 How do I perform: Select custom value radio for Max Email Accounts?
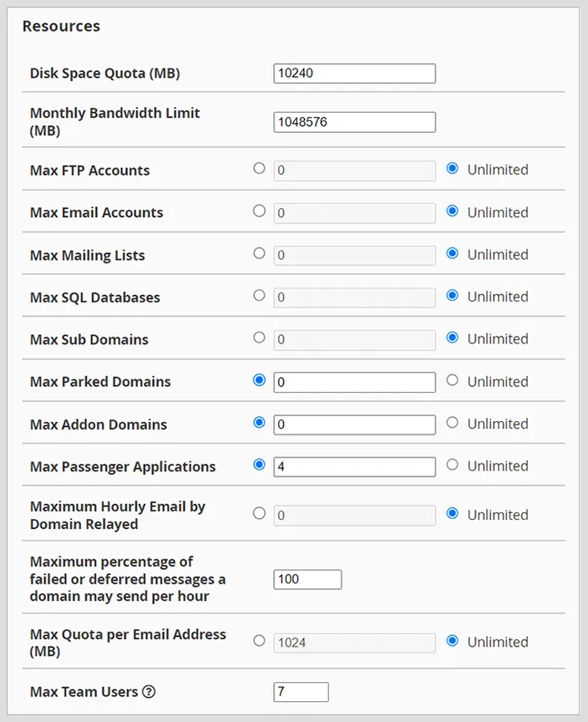pyautogui.click(x=259, y=211)
